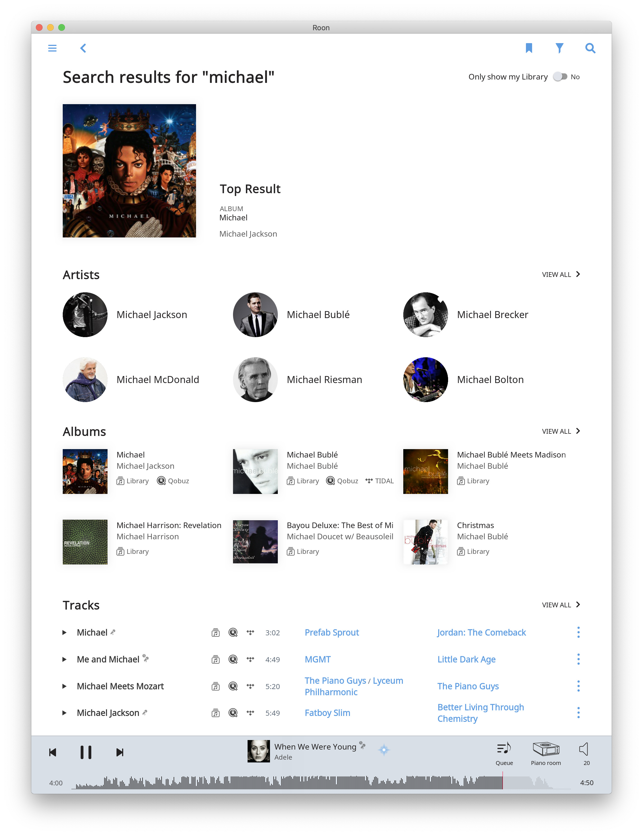Click Library icon on Michael track row

[x=215, y=633]
